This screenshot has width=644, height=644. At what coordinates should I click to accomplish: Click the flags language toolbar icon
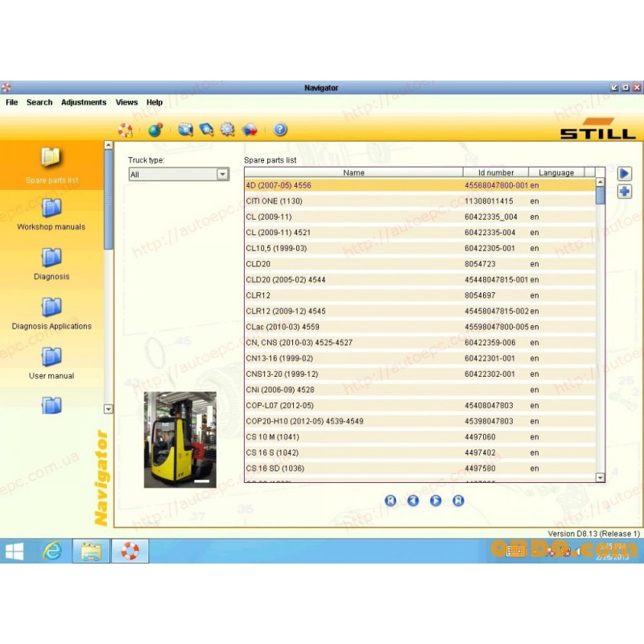tap(250, 130)
